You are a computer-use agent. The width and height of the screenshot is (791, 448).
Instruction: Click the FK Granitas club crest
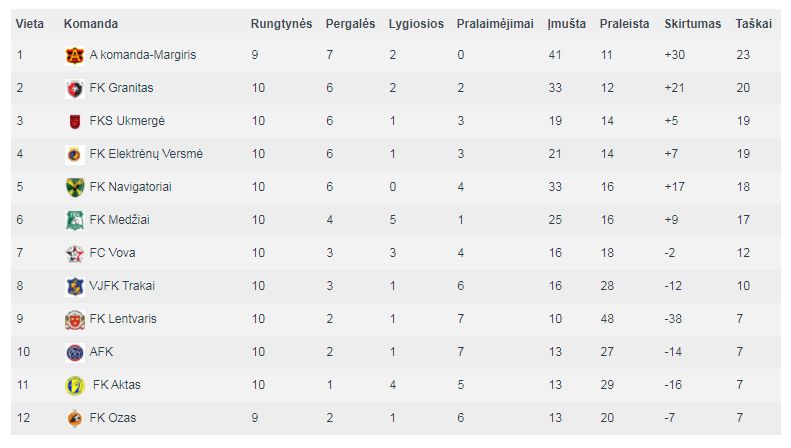coord(75,89)
